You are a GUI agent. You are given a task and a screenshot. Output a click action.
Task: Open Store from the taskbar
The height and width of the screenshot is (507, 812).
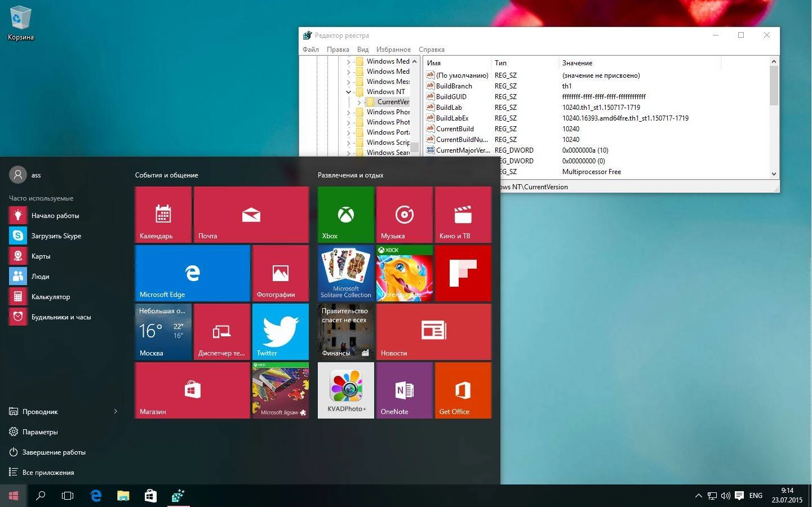click(x=150, y=496)
